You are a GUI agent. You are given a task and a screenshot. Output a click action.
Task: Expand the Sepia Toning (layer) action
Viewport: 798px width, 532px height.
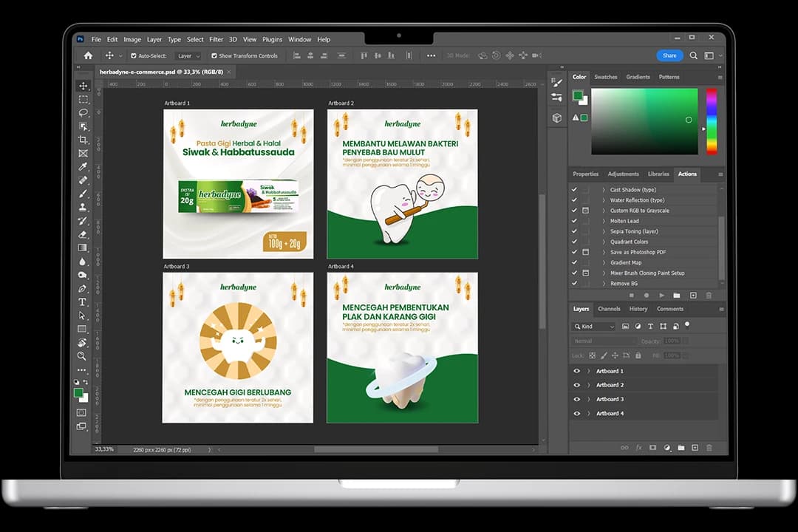(x=603, y=231)
